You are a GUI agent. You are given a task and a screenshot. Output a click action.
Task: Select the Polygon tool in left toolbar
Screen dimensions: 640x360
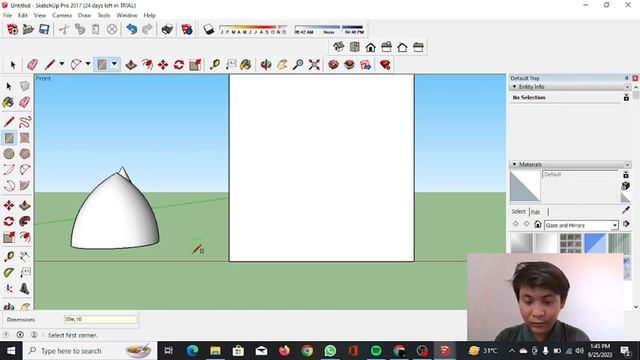click(24, 154)
